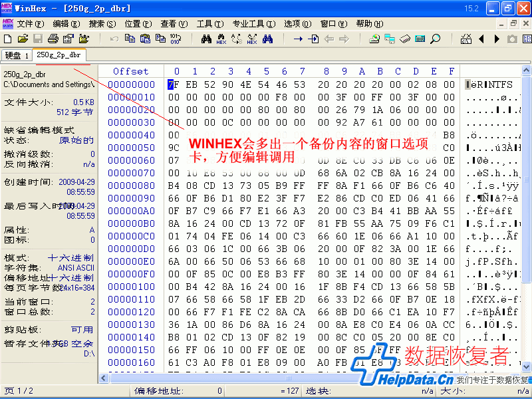Click the Replace Text icon
Screen dimensions: 532x399
point(237,39)
